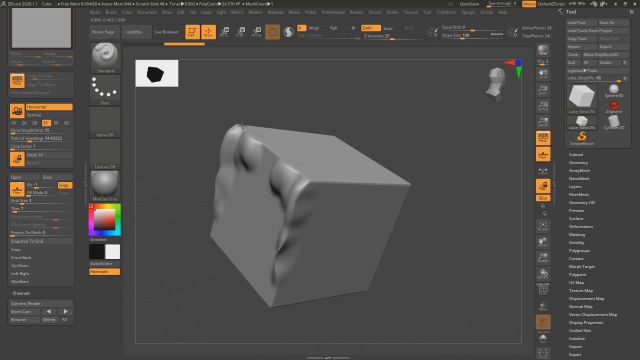Open the Alpha menu
Image resolution: width=640 pixels, height=360 pixels.
tap(95, 12)
